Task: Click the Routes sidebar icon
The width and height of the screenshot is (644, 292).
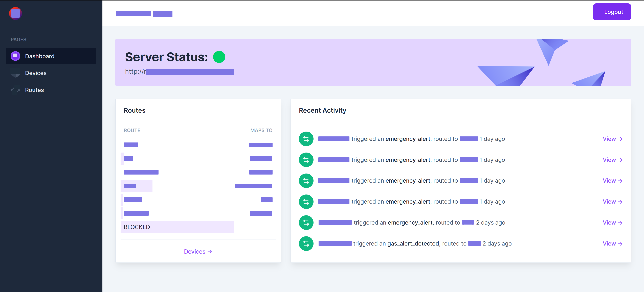Action: tap(15, 90)
